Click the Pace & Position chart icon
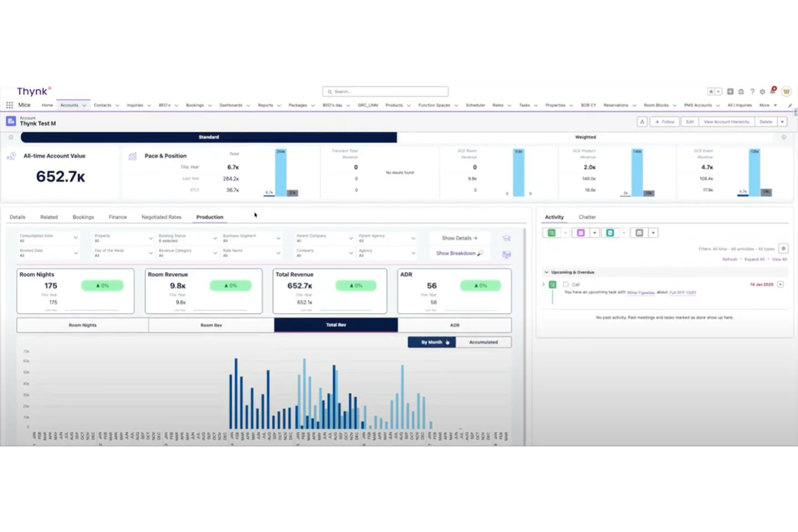The height and width of the screenshot is (532, 798). pyautogui.click(x=133, y=156)
